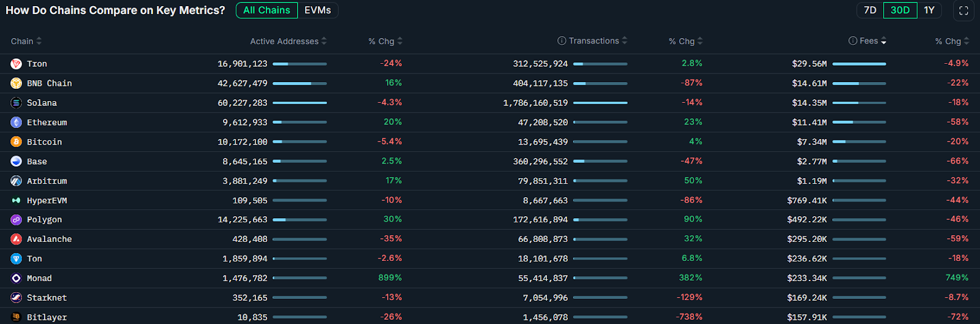This screenshot has width=980, height=324.
Task: Click the Ethereum logo icon
Action: [17, 122]
